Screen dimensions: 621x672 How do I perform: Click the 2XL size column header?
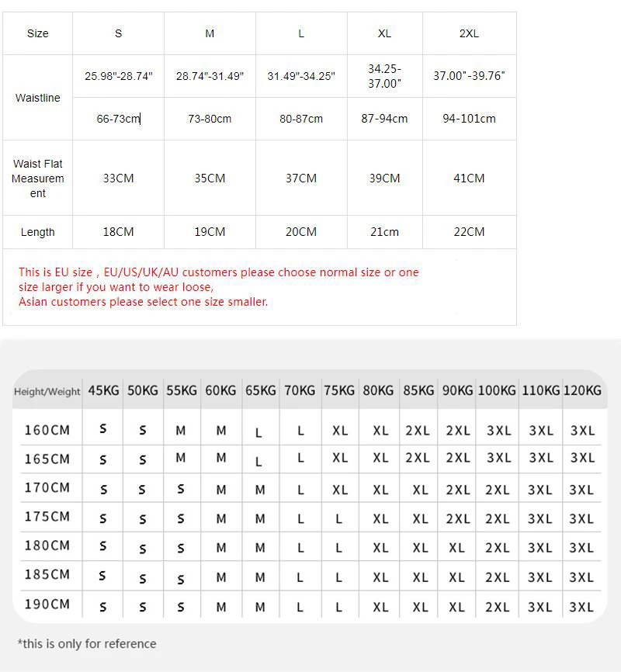[469, 33]
